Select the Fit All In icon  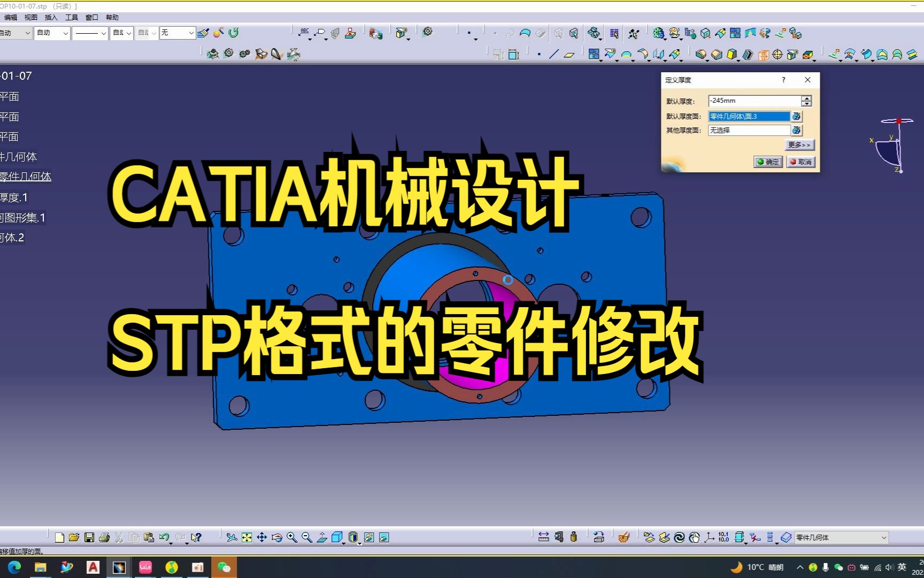pos(247,537)
